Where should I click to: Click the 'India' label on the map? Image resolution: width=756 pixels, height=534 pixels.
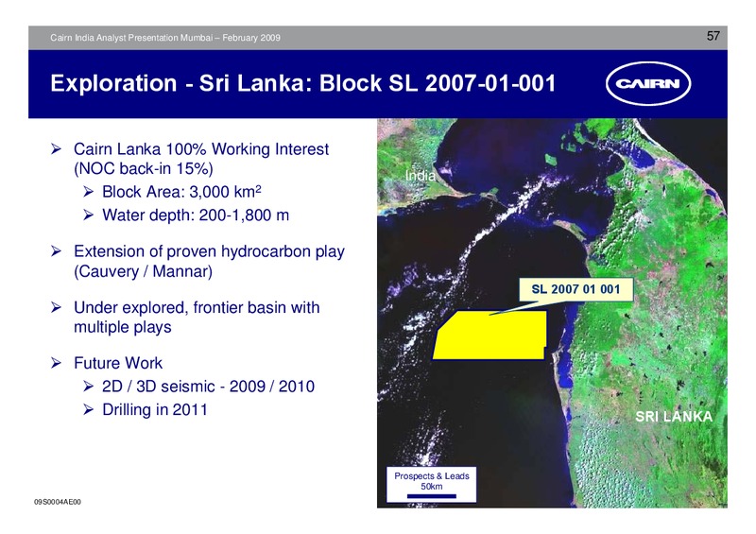click(x=420, y=176)
